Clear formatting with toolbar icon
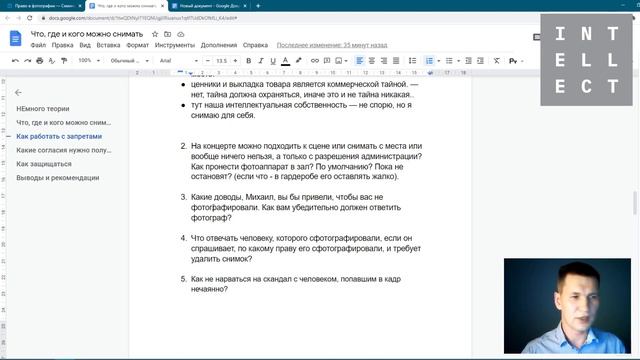Image resolution: width=640 pixels, height=360 pixels. (496, 61)
